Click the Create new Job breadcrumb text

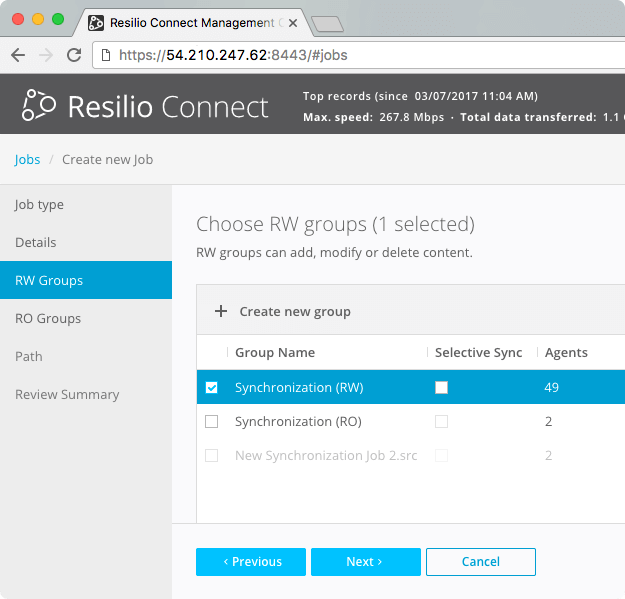click(x=108, y=159)
